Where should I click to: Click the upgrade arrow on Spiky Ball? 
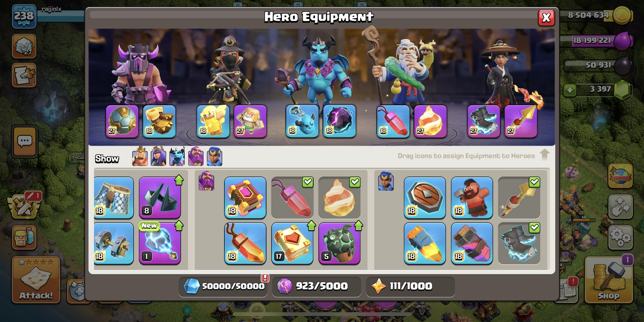[x=179, y=180]
